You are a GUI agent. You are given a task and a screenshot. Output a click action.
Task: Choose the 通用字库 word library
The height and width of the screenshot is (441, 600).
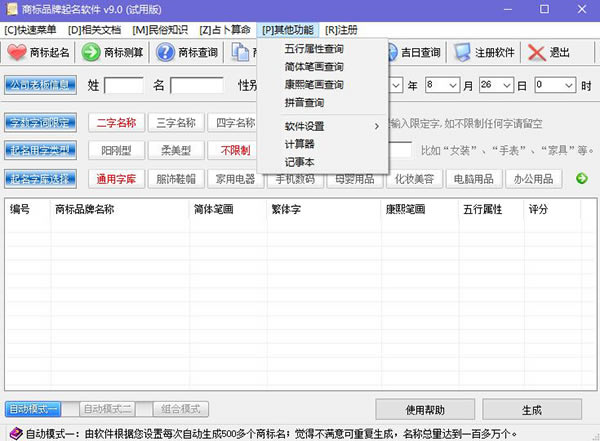pos(116,179)
